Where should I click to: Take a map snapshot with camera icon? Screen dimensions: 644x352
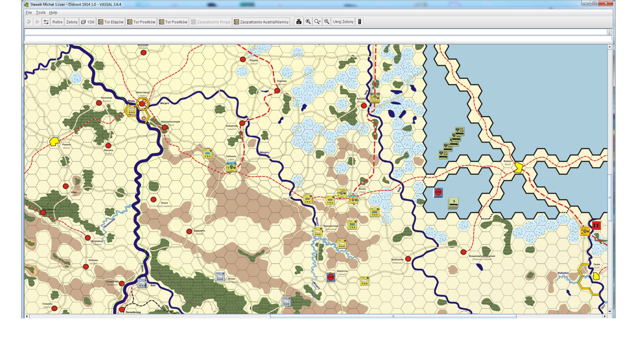point(299,22)
